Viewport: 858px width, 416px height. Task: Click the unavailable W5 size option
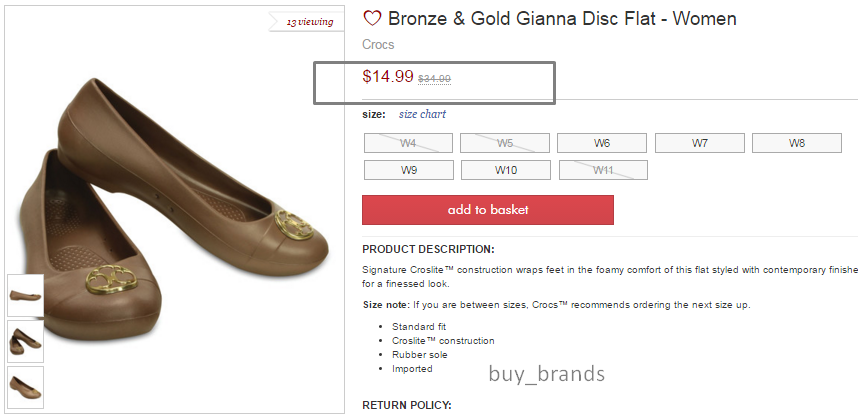(x=505, y=143)
